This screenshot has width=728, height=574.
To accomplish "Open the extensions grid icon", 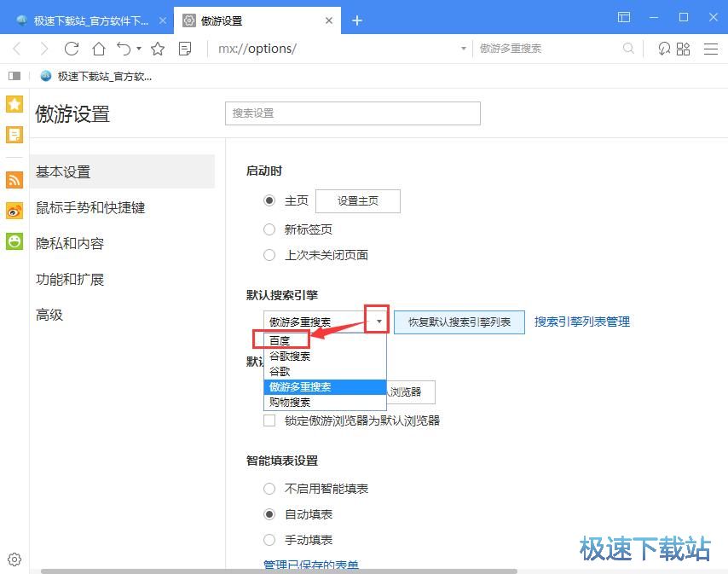I will point(683,49).
